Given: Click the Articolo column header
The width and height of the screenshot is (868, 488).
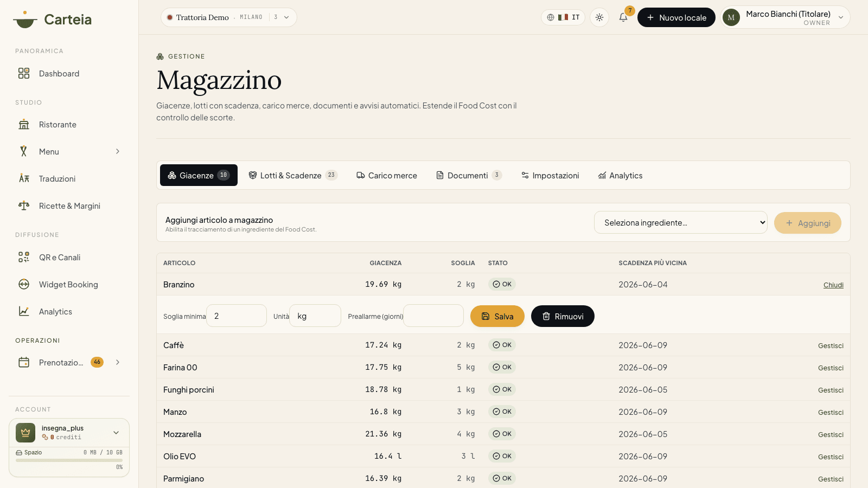Looking at the screenshot, I should [180, 263].
